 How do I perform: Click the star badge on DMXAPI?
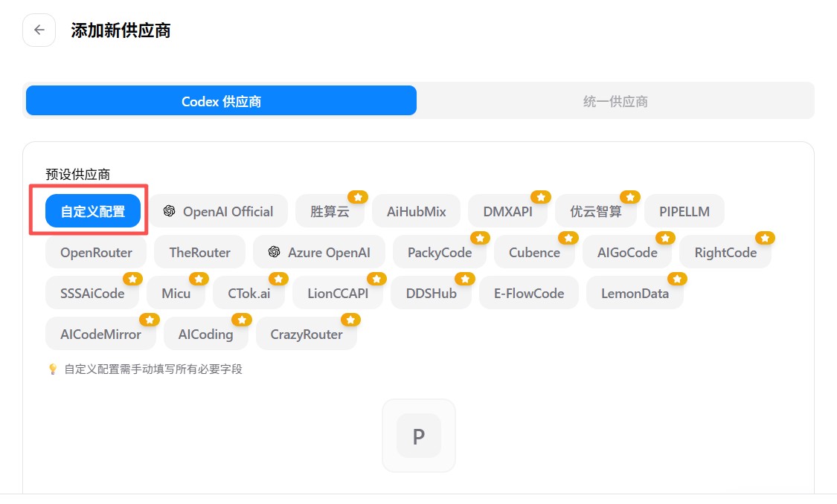(541, 197)
